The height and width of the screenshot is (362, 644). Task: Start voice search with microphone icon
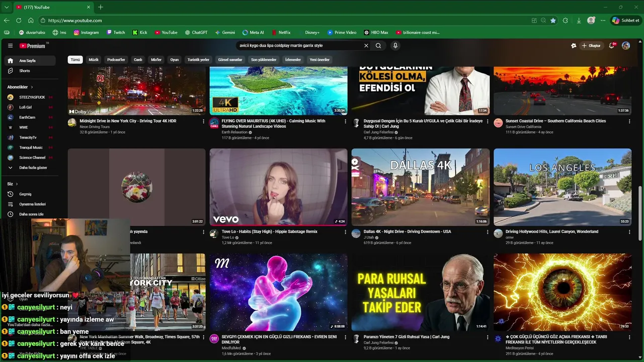(x=395, y=46)
